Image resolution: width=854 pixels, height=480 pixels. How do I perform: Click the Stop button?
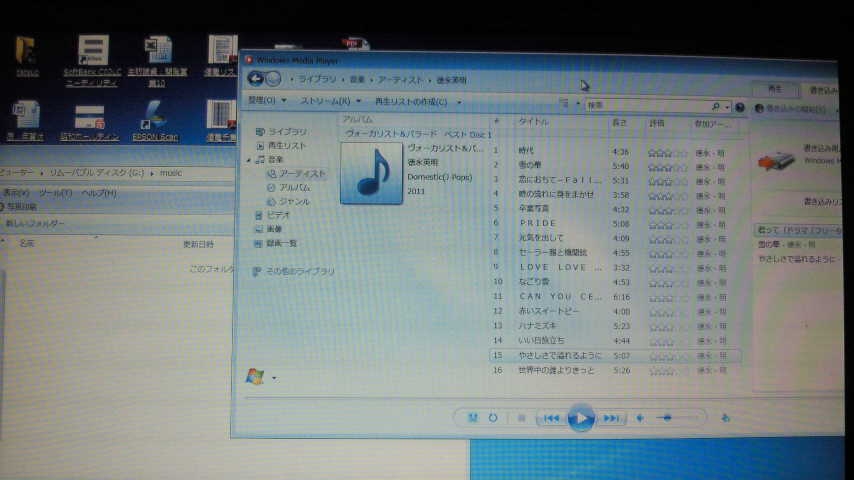point(521,418)
